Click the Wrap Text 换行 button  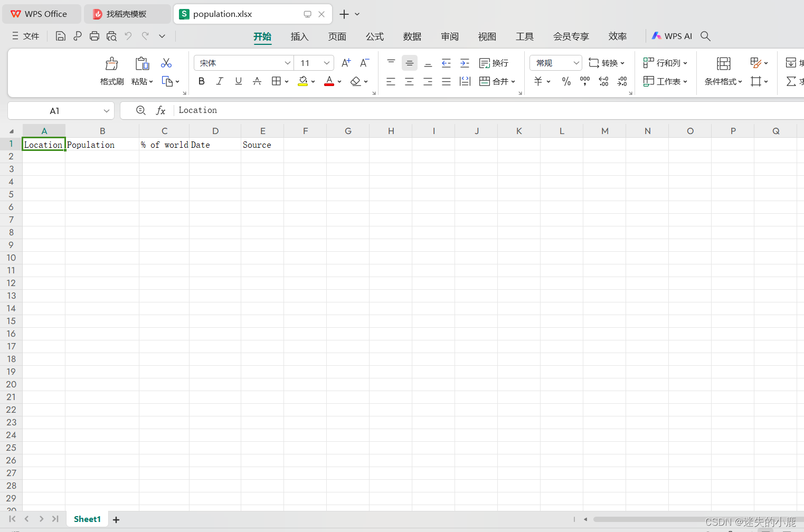pyautogui.click(x=494, y=63)
